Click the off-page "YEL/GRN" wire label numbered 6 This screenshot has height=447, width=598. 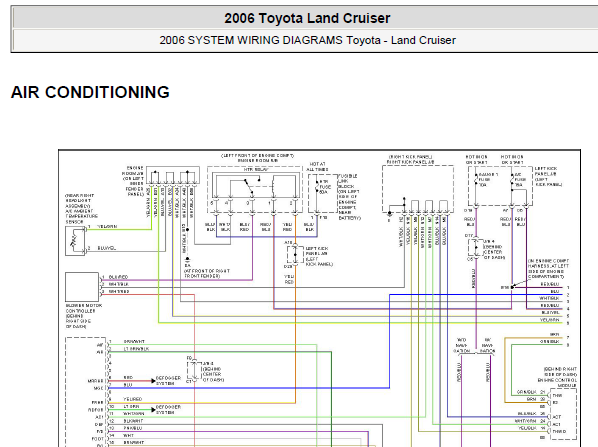pos(550,320)
